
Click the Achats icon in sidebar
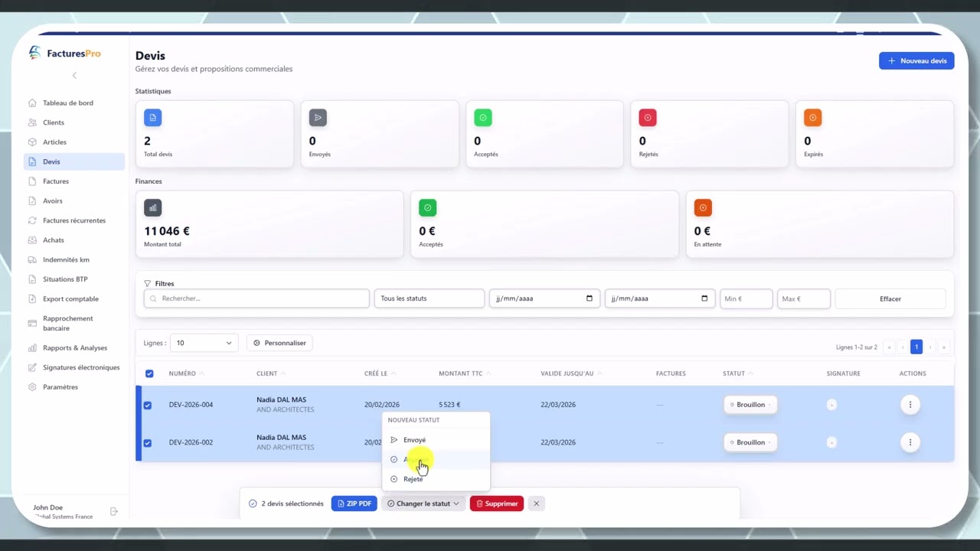pos(32,240)
